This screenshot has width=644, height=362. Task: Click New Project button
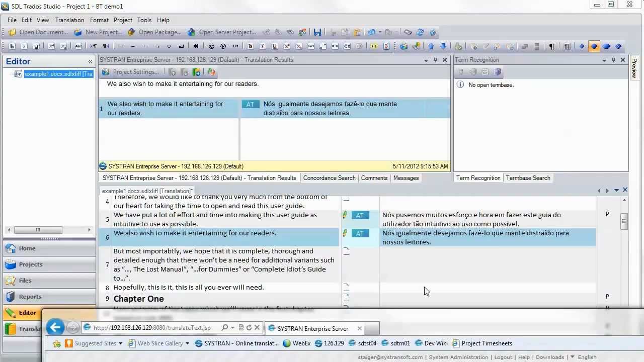(x=98, y=32)
